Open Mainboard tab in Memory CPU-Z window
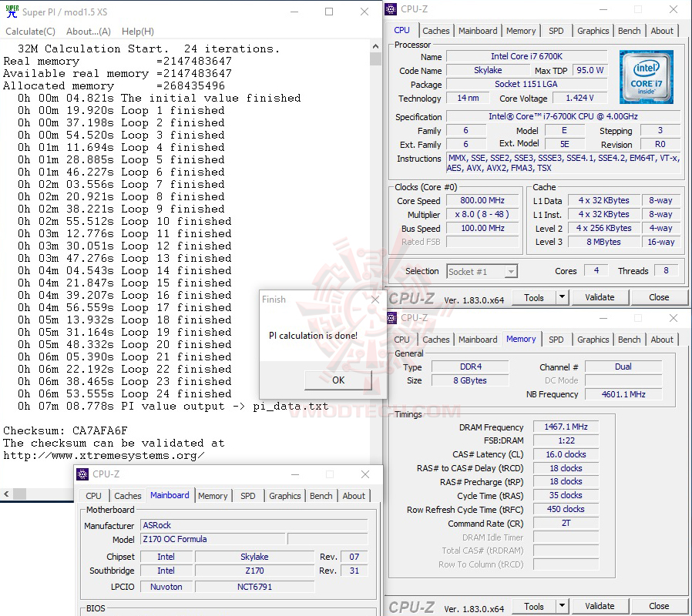The image size is (692, 616). [x=478, y=340]
